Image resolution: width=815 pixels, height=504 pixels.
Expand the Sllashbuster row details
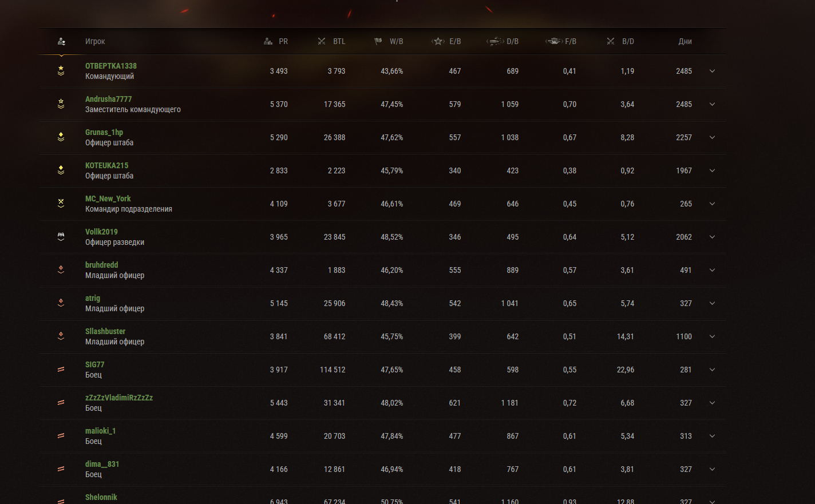pyautogui.click(x=713, y=336)
